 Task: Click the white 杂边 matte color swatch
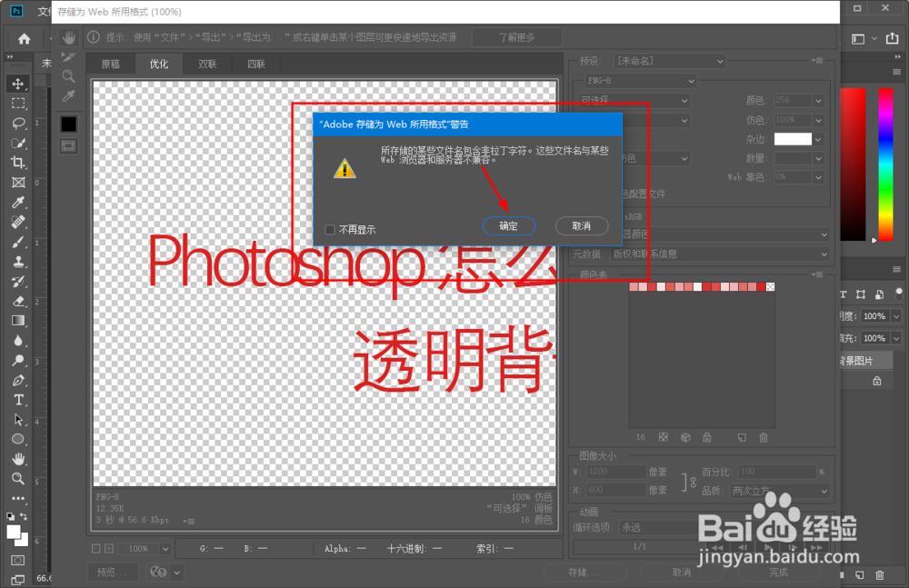(793, 139)
